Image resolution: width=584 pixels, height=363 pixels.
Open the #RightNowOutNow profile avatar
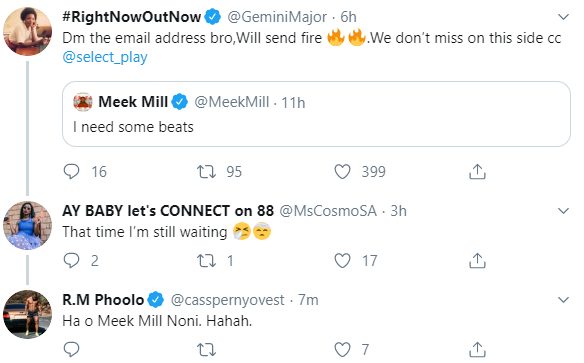(27, 31)
